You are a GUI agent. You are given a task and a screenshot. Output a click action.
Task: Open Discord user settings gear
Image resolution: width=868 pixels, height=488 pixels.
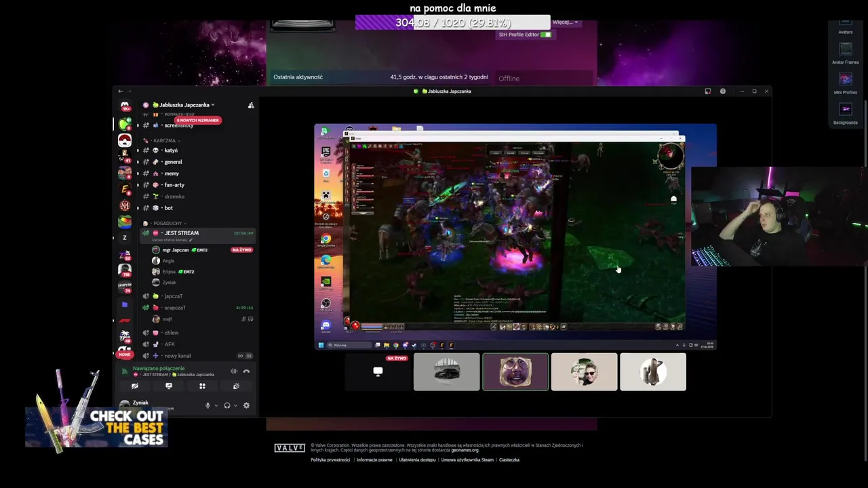(246, 405)
